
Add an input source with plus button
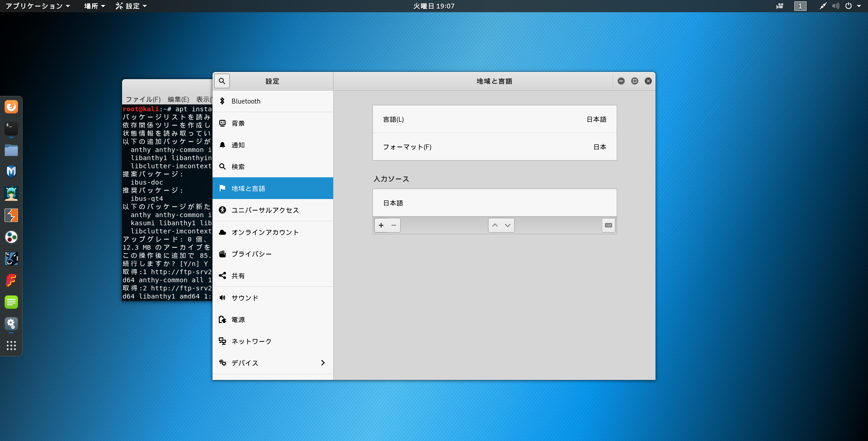381,225
